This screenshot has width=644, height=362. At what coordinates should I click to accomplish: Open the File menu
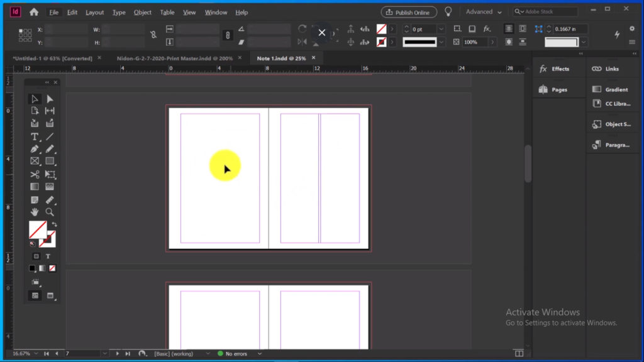tap(54, 13)
